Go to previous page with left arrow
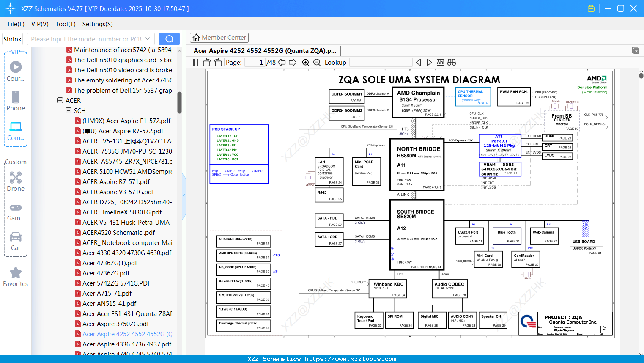Image resolution: width=644 pixels, height=363 pixels. point(282,63)
